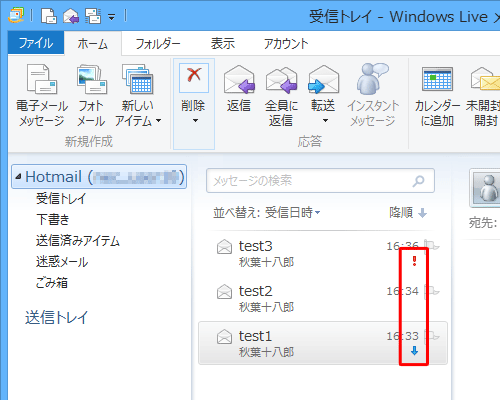Click the 未開封/開封 envelope icon
Image resolution: width=500 pixels, height=400 pixels.
point(485,79)
